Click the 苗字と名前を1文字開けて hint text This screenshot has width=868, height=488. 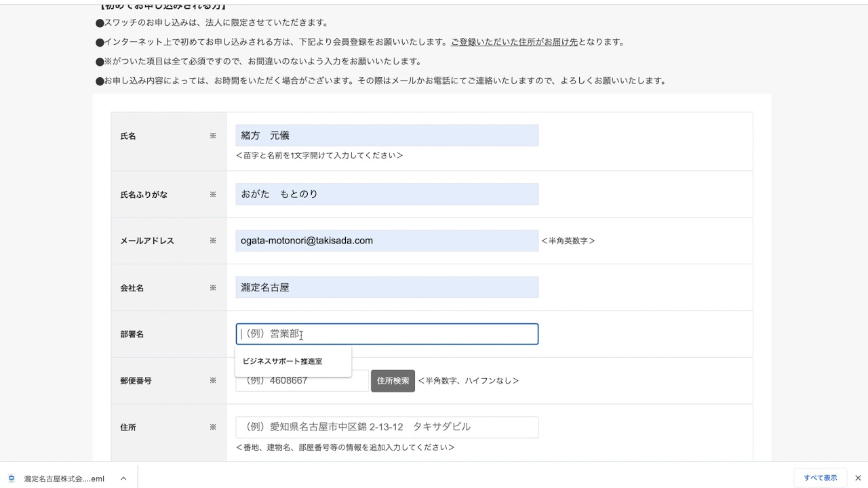[x=319, y=155]
